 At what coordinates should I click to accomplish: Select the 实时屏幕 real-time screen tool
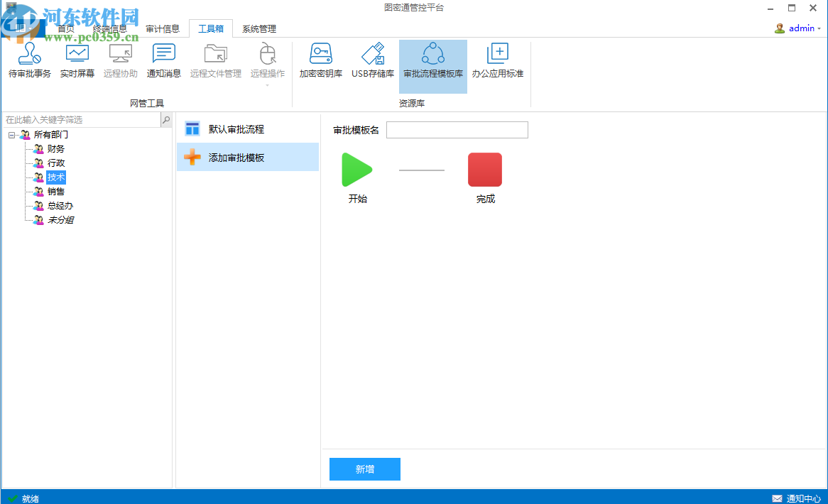(77, 60)
